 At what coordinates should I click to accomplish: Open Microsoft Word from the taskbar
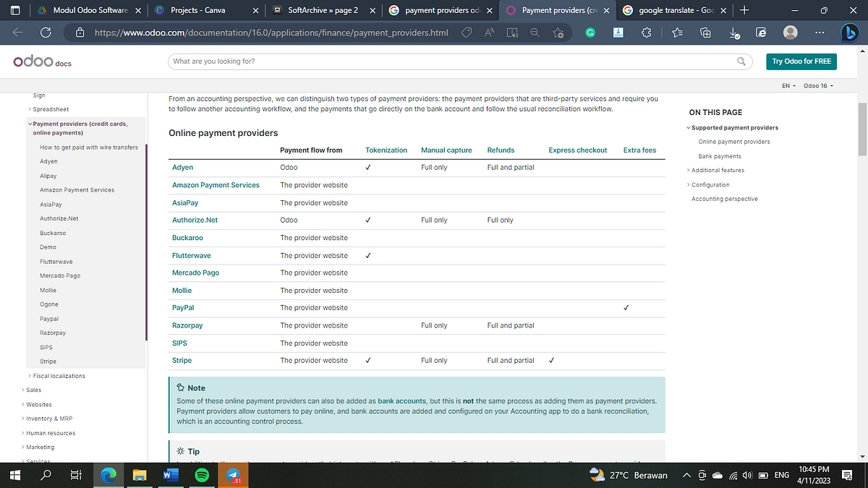(x=171, y=475)
